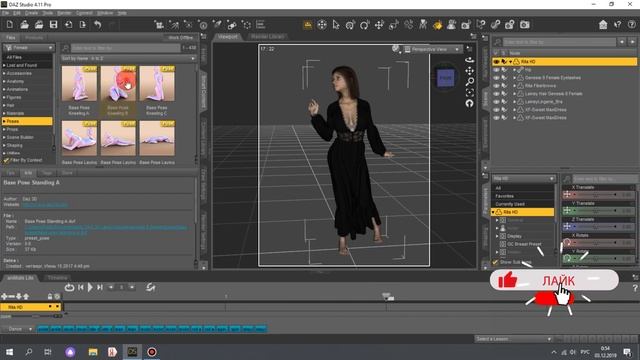The image size is (640, 360).
Task: Click the zoom magnifier viewport control
Action: (x=469, y=82)
